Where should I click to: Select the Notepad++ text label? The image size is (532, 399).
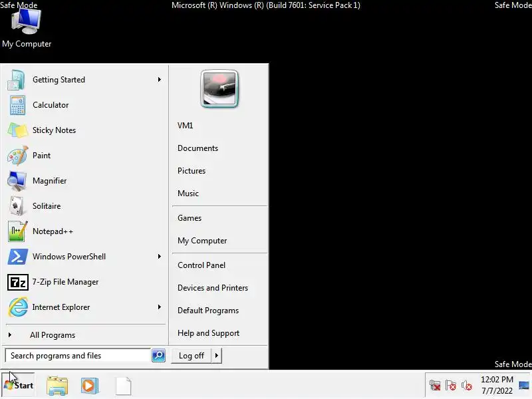(x=53, y=231)
